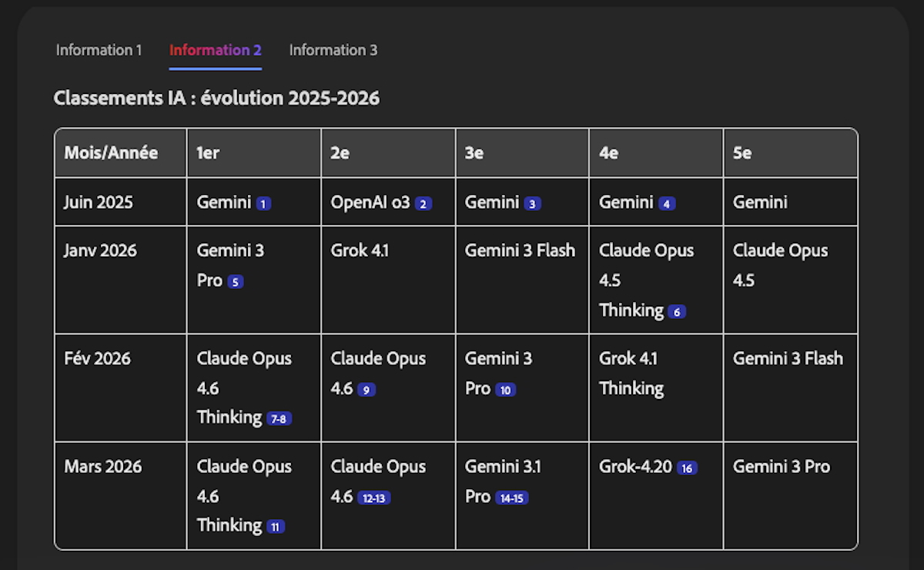The image size is (924, 570).
Task: Select the Information 2 tab
Action: (x=215, y=50)
